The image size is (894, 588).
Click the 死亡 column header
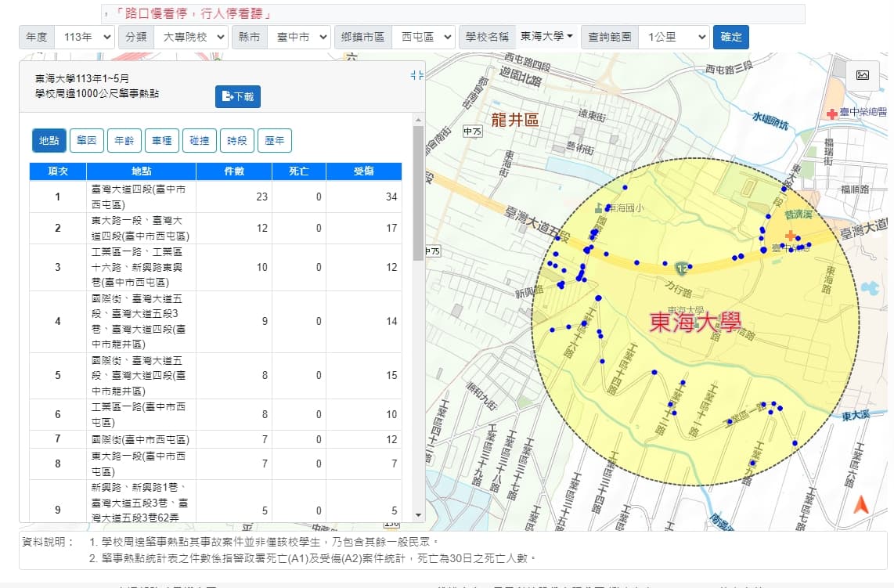pyautogui.click(x=299, y=171)
